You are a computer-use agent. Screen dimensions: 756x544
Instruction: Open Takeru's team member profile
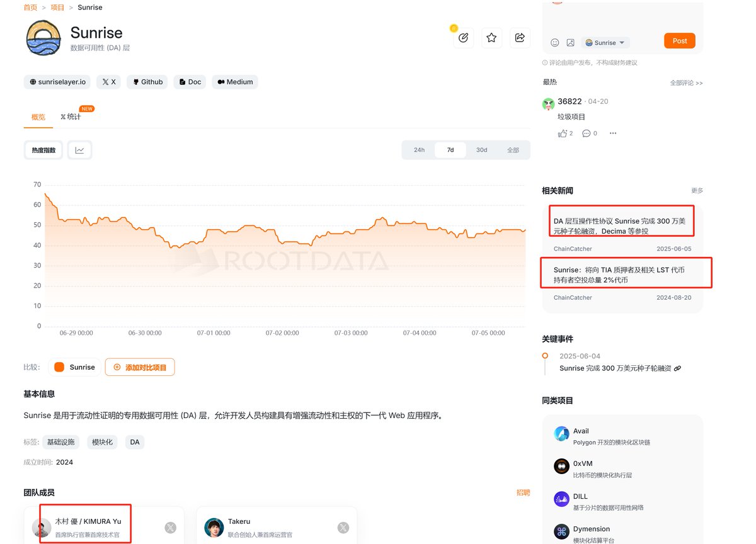277,526
